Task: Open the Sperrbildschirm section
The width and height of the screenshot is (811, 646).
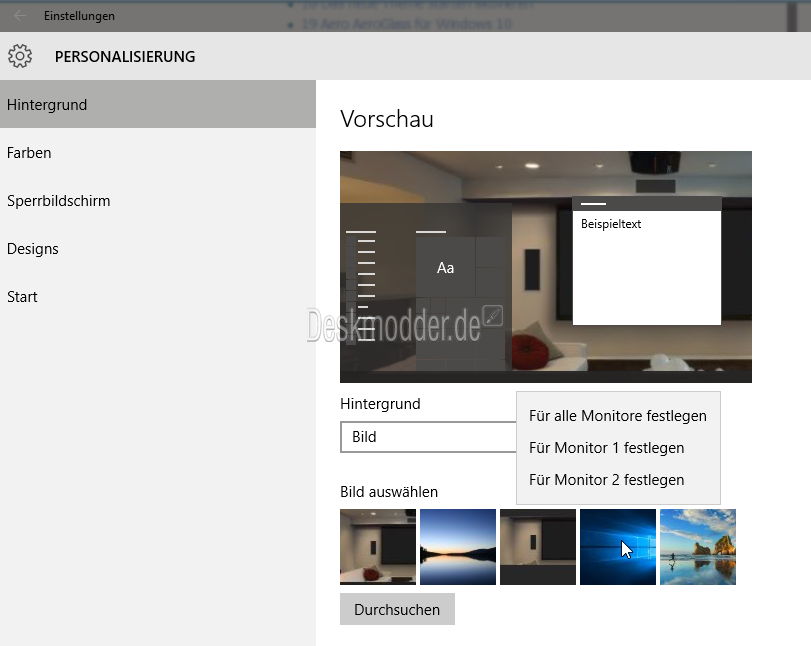Action: [158, 201]
